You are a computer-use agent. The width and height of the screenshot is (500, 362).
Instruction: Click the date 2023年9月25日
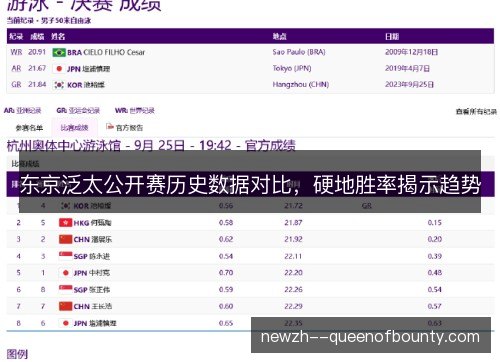[409, 85]
